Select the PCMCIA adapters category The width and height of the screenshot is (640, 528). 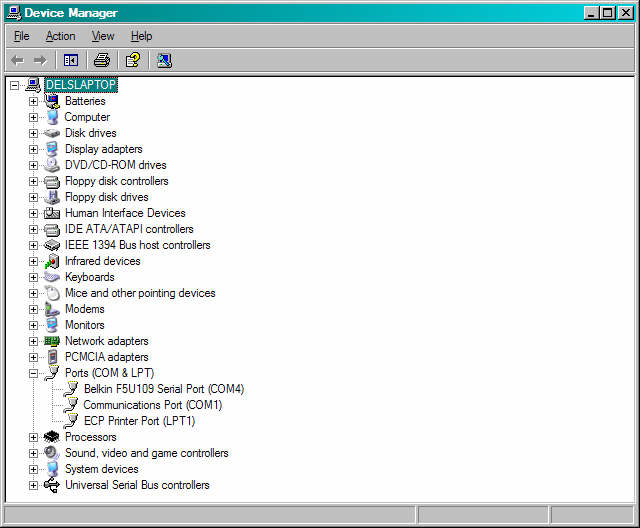pos(106,357)
